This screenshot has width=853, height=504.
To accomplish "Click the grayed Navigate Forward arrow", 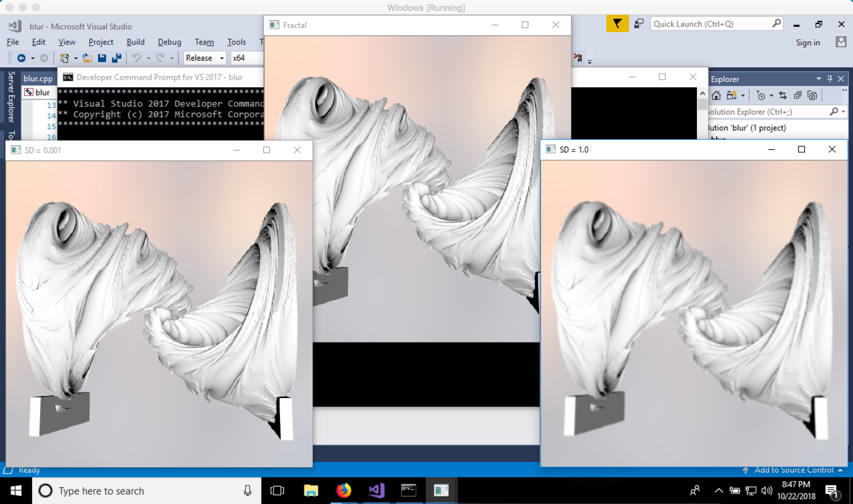I will click(x=44, y=58).
